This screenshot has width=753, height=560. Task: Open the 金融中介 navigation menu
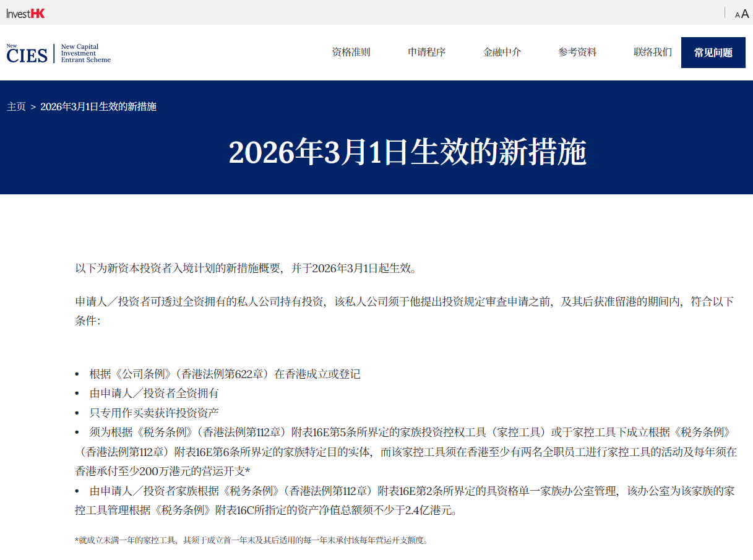pos(502,53)
